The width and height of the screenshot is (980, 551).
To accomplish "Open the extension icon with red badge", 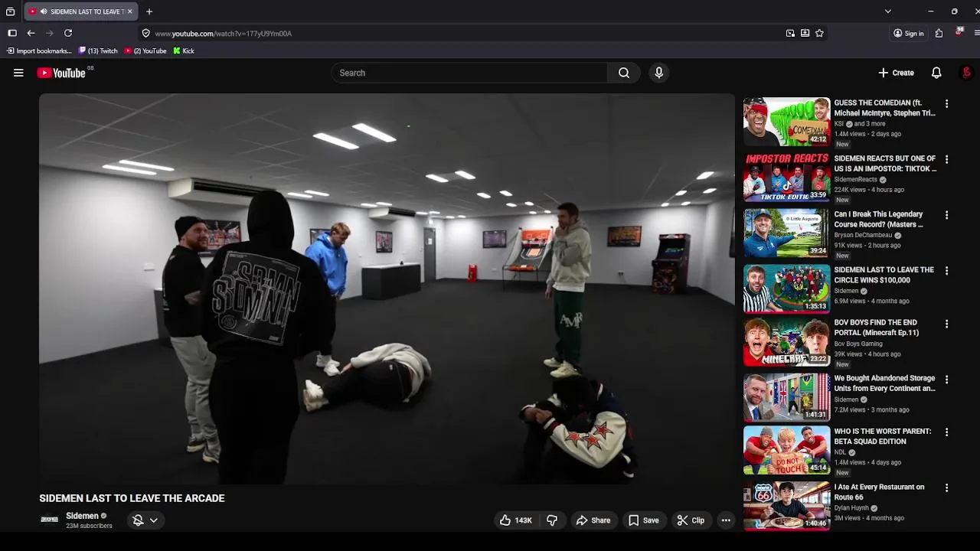I will tap(959, 32).
